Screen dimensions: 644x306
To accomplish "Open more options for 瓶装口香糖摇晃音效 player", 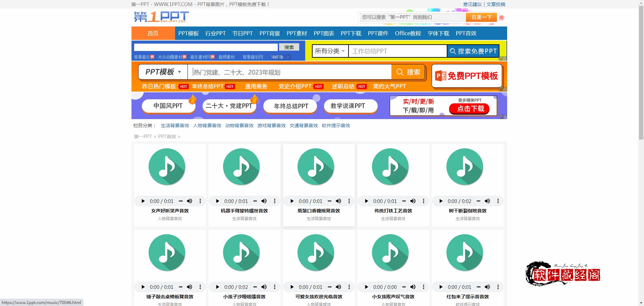I will tap(349, 201).
